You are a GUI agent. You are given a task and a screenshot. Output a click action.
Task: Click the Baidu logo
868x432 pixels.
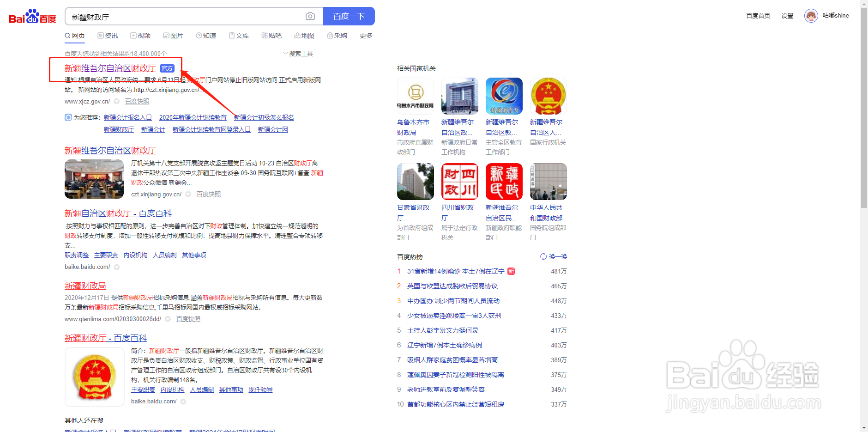[33, 16]
